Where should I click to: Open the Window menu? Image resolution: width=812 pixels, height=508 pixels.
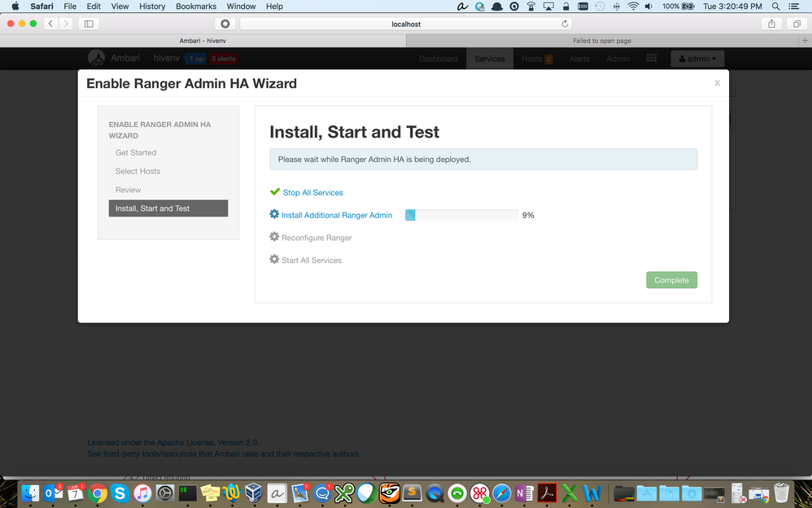pos(242,7)
